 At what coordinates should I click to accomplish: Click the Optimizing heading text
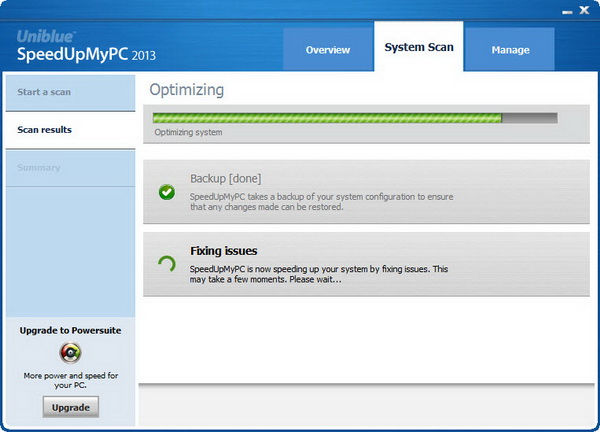click(187, 90)
